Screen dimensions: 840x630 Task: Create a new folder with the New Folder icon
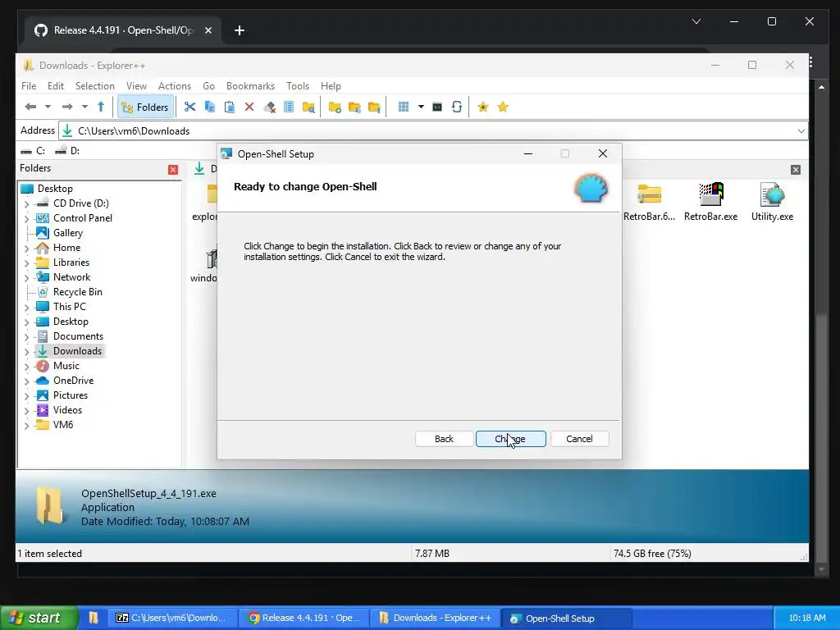335,107
